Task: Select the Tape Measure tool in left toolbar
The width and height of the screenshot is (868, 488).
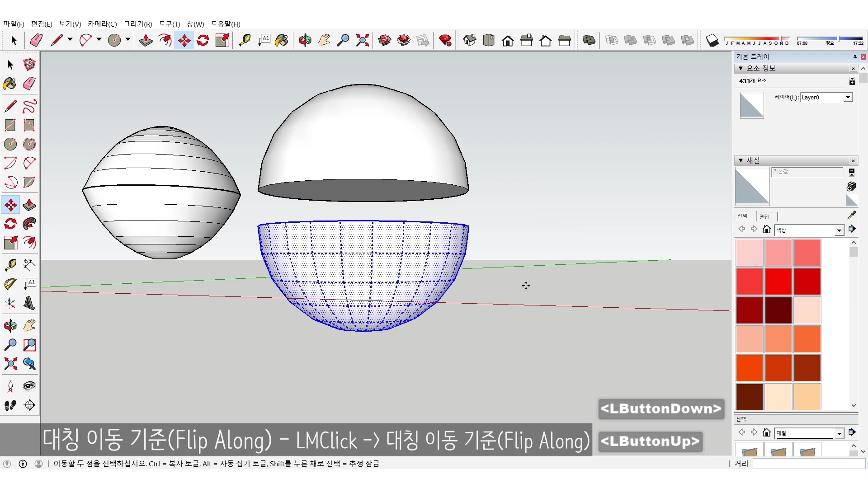Action: pos(10,265)
